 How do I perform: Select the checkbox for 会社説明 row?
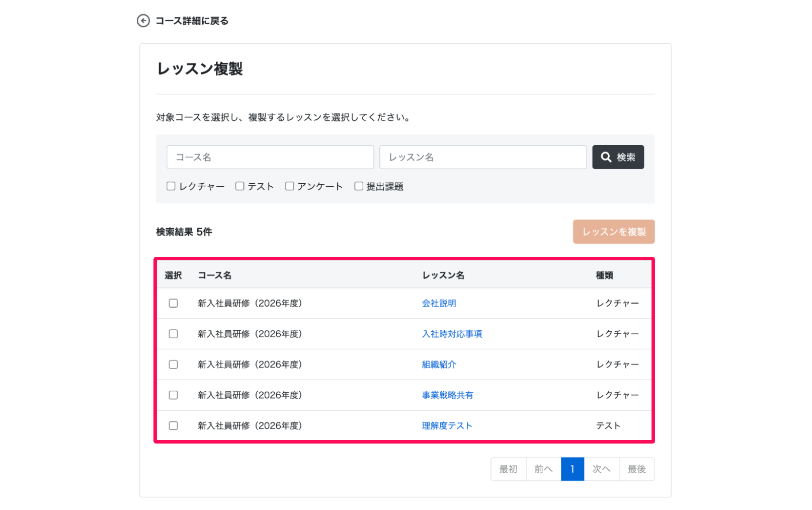(x=174, y=303)
